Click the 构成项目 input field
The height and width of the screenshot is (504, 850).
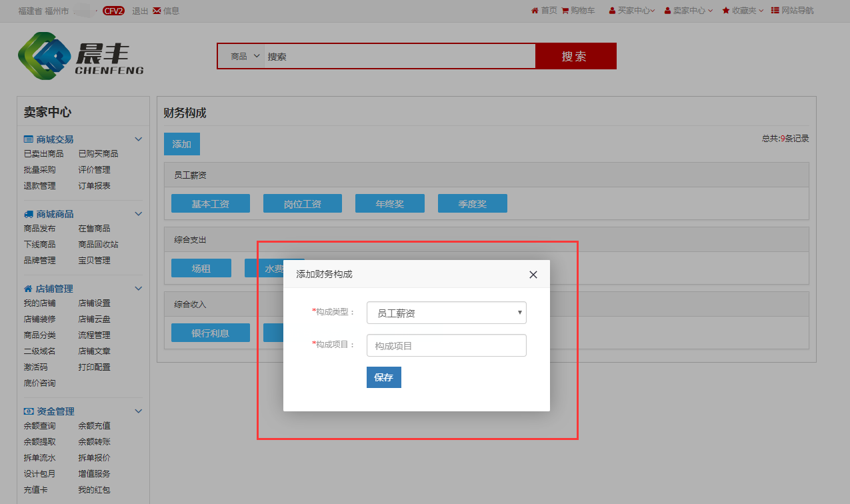pos(446,345)
